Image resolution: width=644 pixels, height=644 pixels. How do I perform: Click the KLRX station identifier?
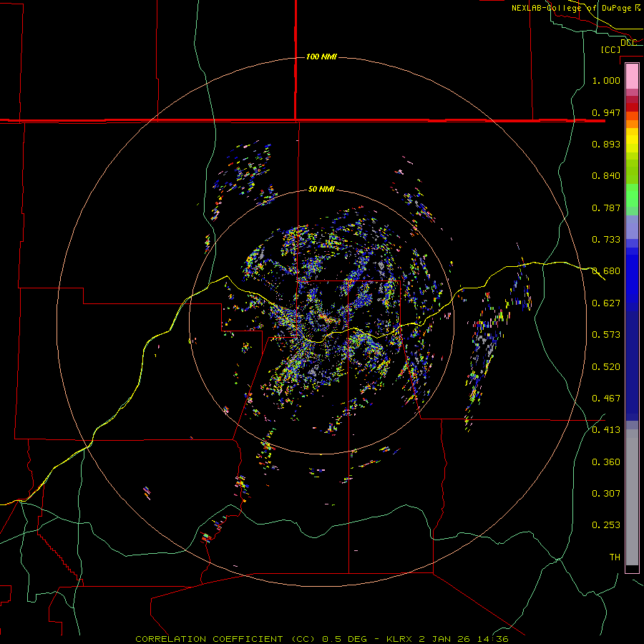coord(401,639)
